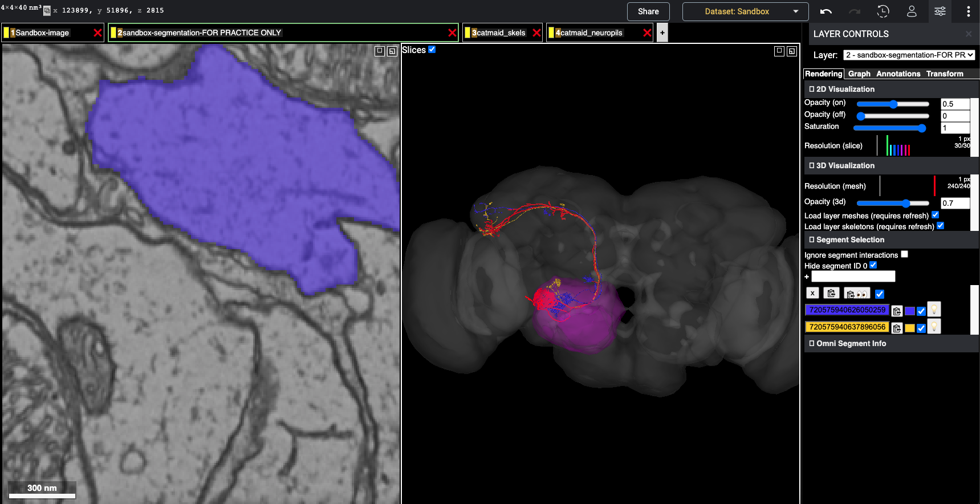Screen dimensions: 980x504
Task: Open the three-dot more options menu
Action: click(x=968, y=11)
